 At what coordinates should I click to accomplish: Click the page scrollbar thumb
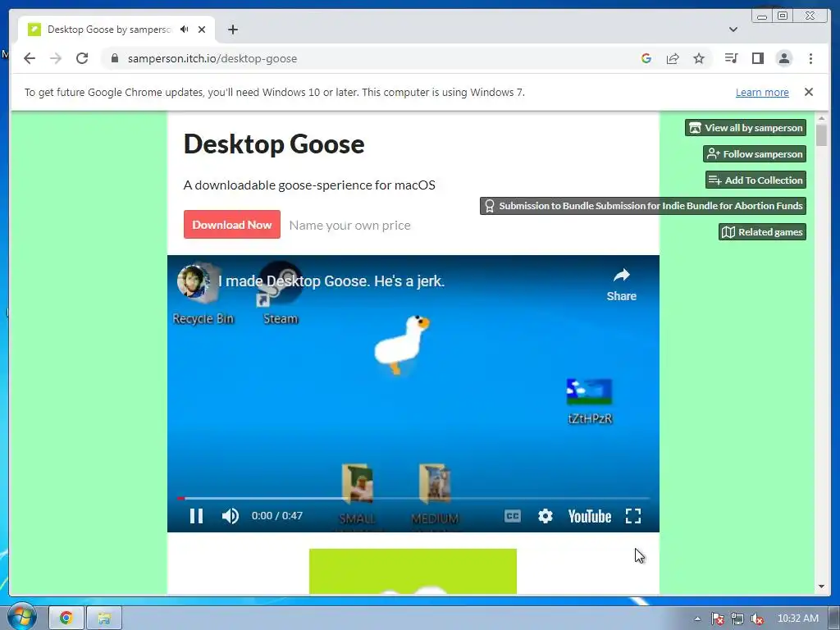click(x=821, y=135)
